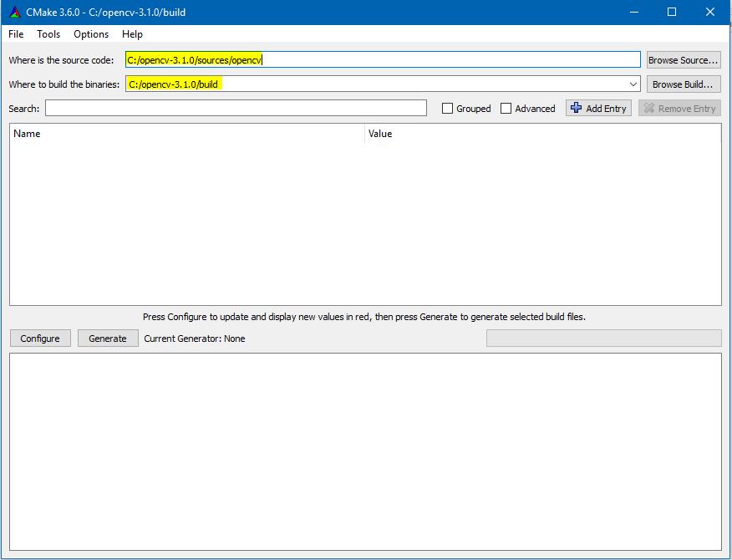Open the Tools menu

click(x=48, y=34)
